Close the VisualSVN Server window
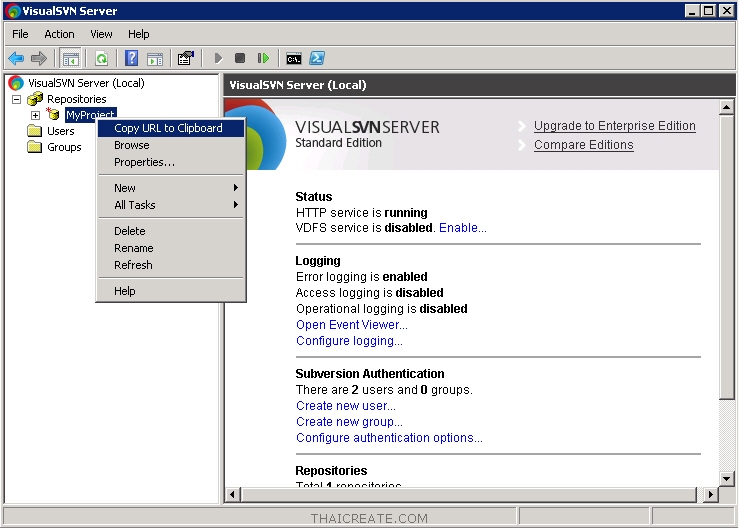This screenshot has height=528, width=739. pyautogui.click(x=727, y=11)
